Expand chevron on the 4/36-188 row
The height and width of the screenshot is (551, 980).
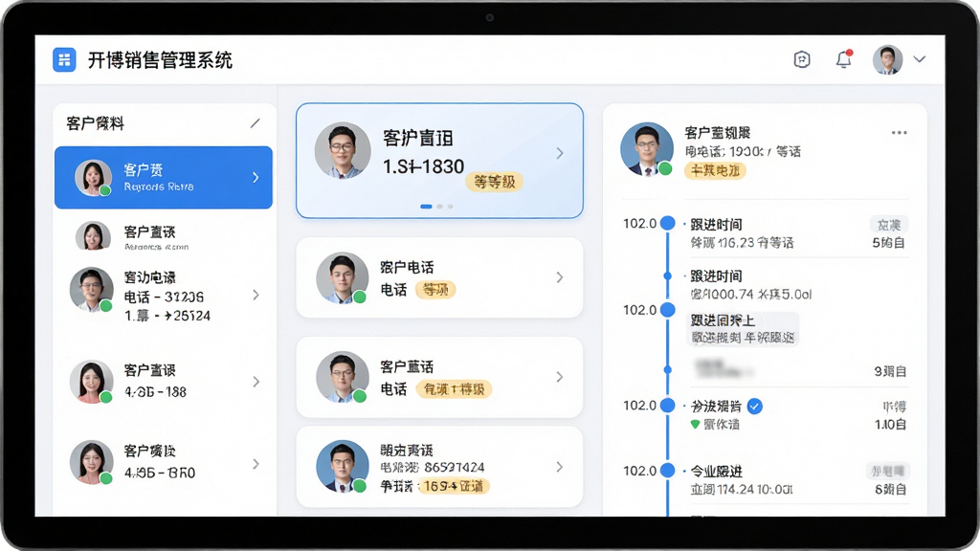[256, 382]
